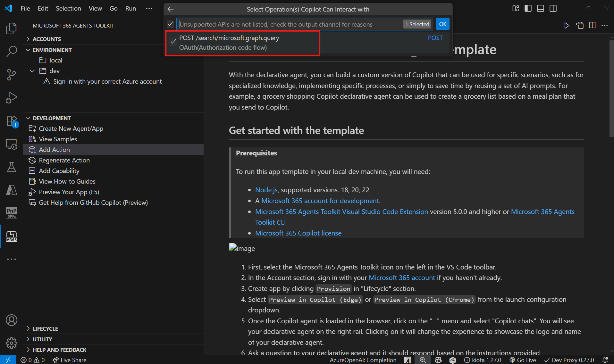
Task: Collapse the dev environment folder
Action: (x=32, y=71)
